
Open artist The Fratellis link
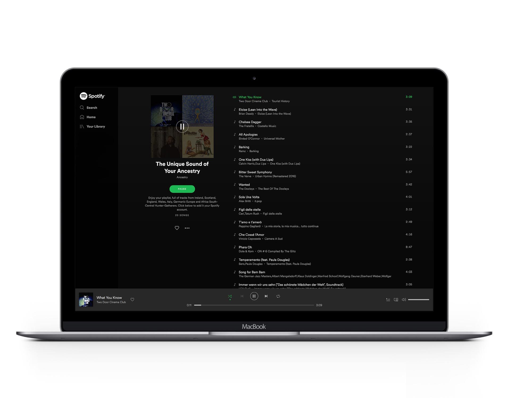pos(246,126)
